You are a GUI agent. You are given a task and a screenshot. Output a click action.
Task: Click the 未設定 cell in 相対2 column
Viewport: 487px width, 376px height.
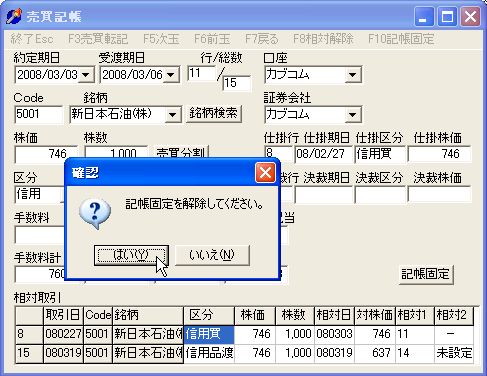[x=454, y=353]
